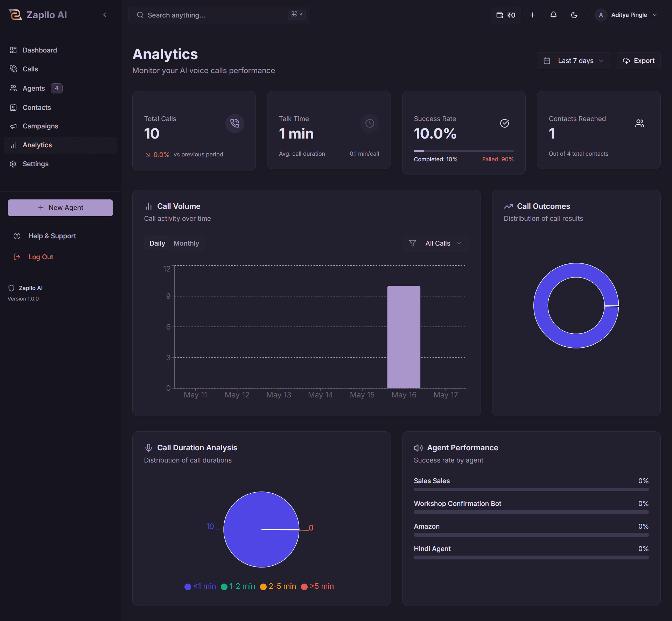Screen dimensions: 672x621
Task: Go to Campaigns in sidebar
Action: [40, 126]
